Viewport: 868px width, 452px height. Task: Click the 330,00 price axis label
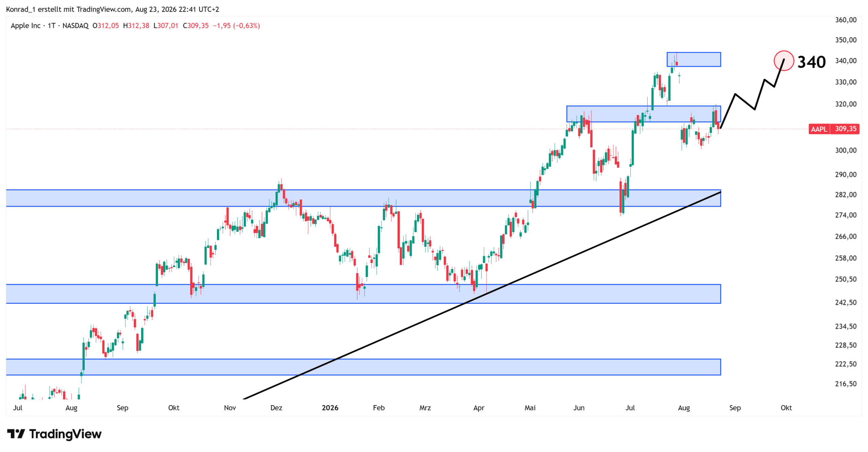click(x=846, y=82)
